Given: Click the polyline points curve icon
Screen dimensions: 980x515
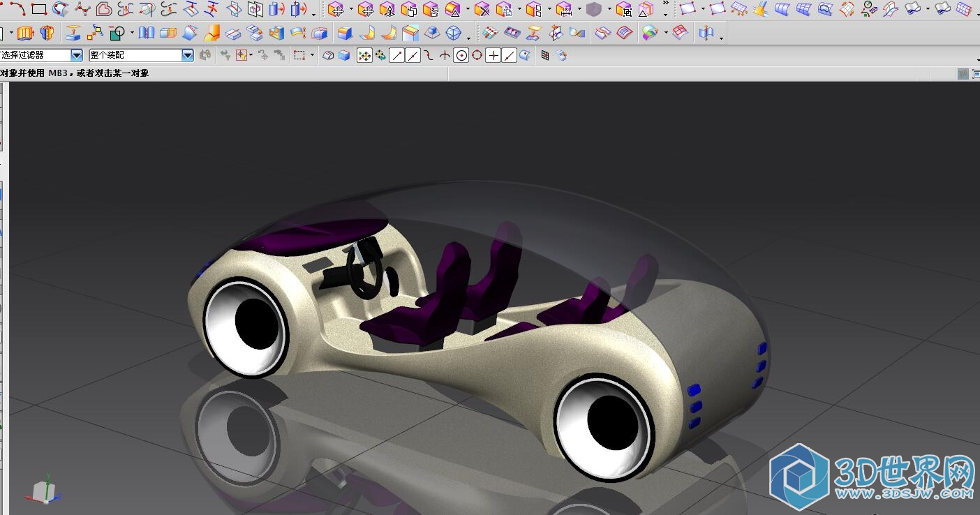Looking at the screenshot, I should click(82, 9).
